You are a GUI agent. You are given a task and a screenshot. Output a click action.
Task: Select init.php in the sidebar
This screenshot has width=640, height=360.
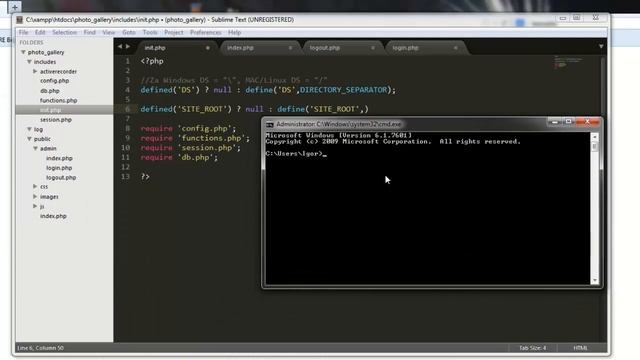coord(51,110)
